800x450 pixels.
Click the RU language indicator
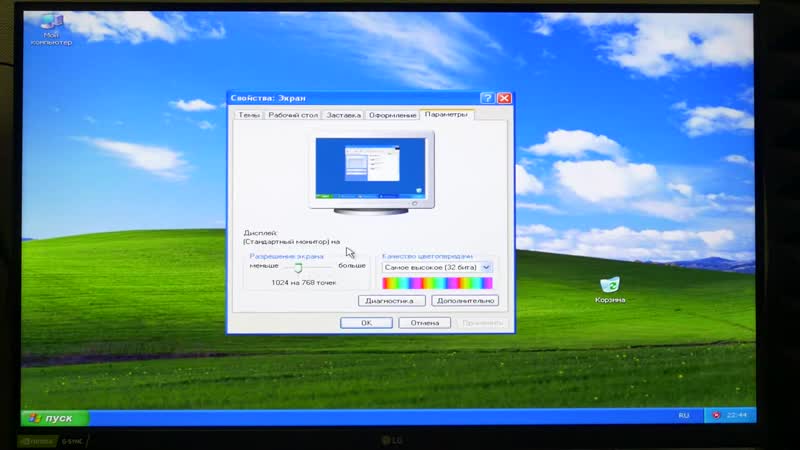click(x=684, y=415)
